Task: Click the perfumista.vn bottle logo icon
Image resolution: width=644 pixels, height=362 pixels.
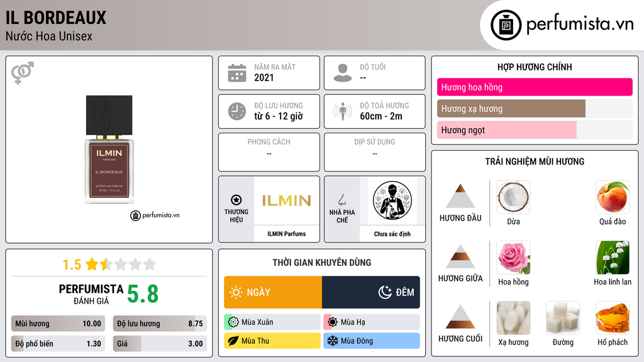Action: [x=506, y=25]
